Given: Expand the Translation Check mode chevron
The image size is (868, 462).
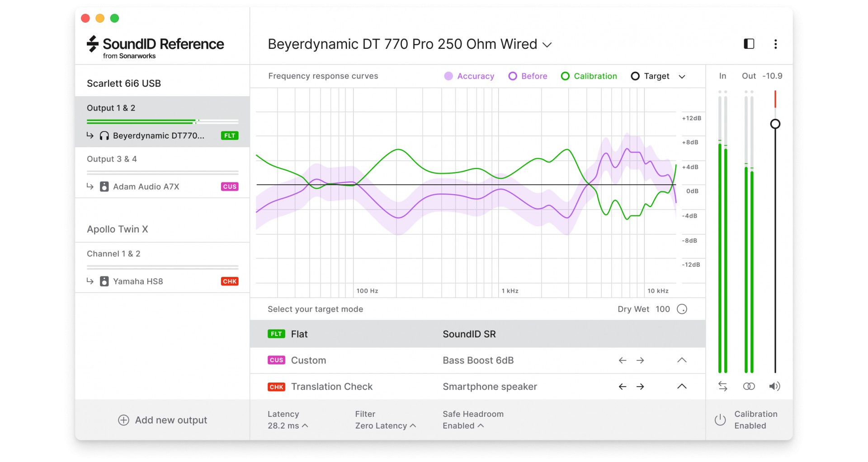Looking at the screenshot, I should (x=682, y=387).
